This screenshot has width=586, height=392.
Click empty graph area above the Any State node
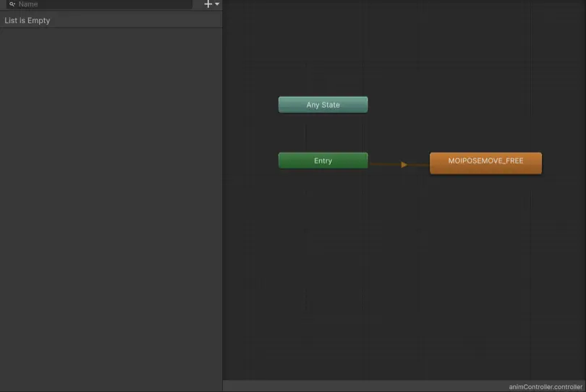click(323, 58)
